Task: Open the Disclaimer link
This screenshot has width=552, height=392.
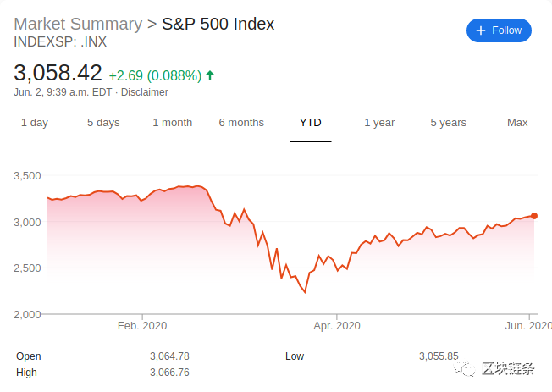Action: pyautogui.click(x=146, y=92)
